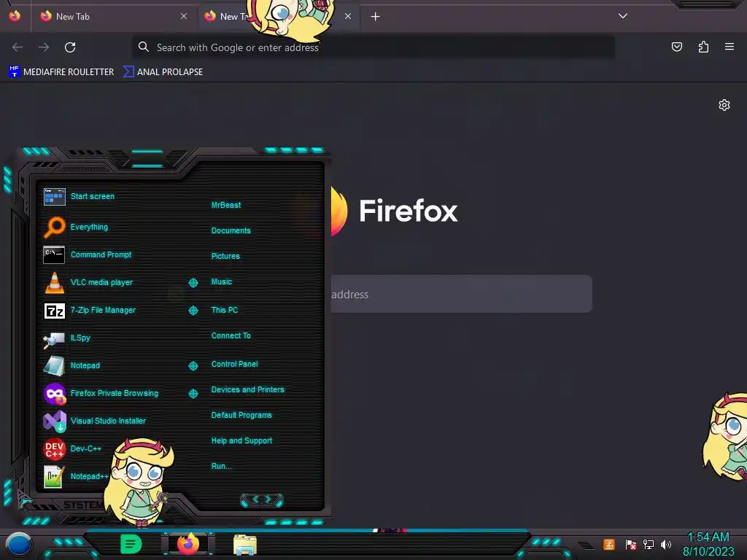
Task: Open Firefox hamburger menu
Action: [729, 47]
